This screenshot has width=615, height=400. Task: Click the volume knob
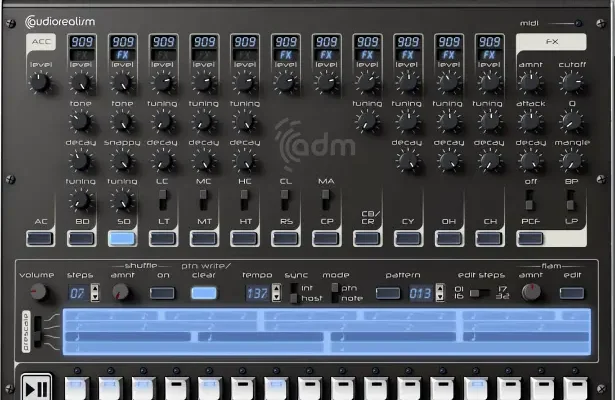coord(39,292)
